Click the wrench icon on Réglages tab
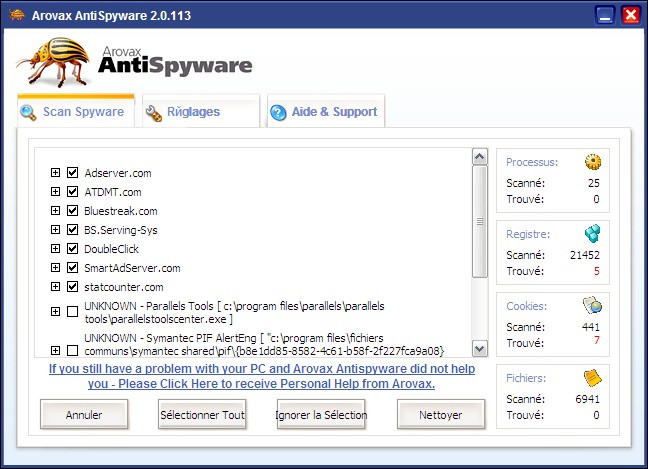This screenshot has width=648, height=469. pos(153,113)
